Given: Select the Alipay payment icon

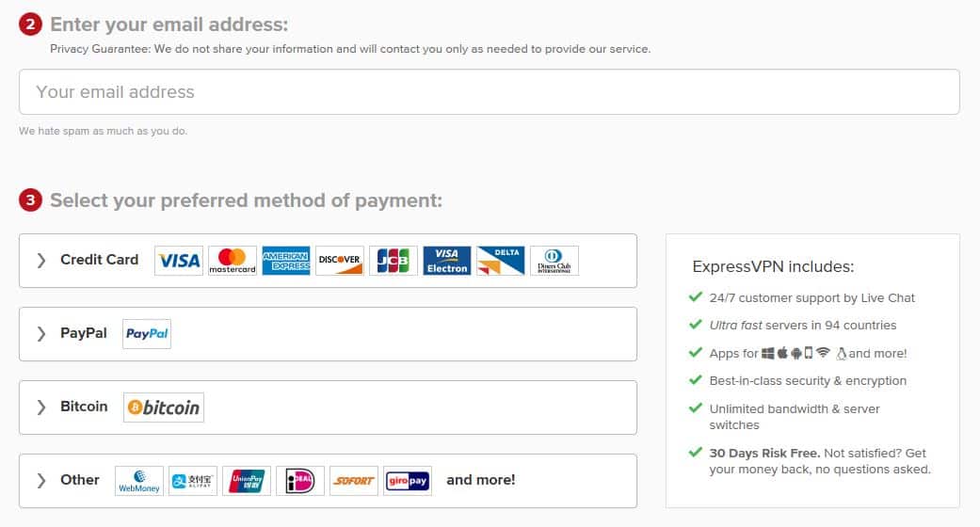Looking at the screenshot, I should 193,481.
